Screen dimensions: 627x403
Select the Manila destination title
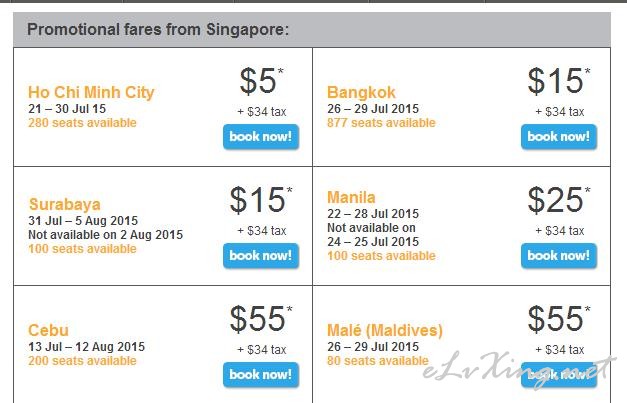pyautogui.click(x=351, y=197)
